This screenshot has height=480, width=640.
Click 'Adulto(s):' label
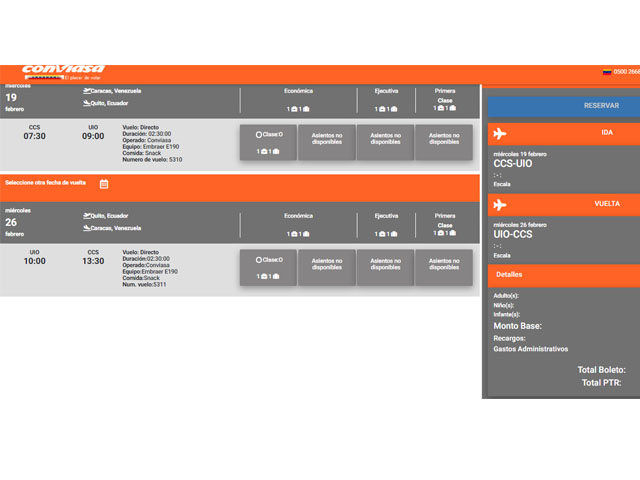click(x=506, y=296)
